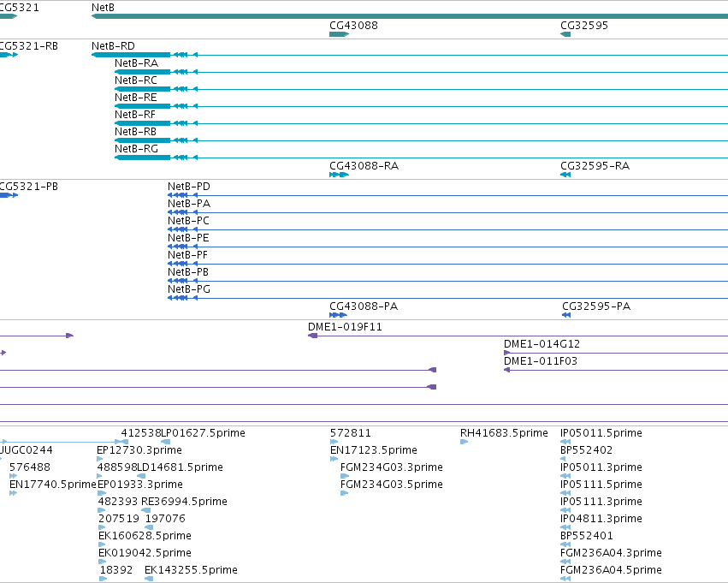
Task: Click the IP05111.5prime EST glyph
Action: [565, 493]
